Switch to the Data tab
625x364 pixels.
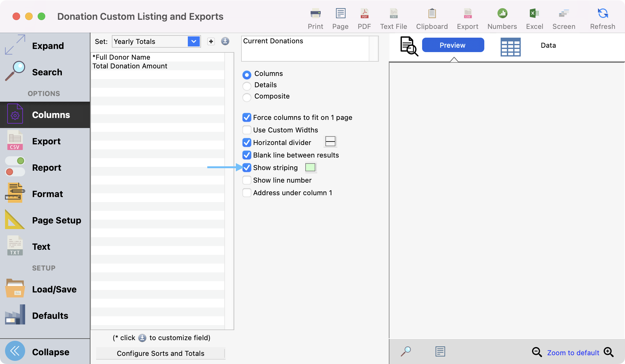pos(548,45)
